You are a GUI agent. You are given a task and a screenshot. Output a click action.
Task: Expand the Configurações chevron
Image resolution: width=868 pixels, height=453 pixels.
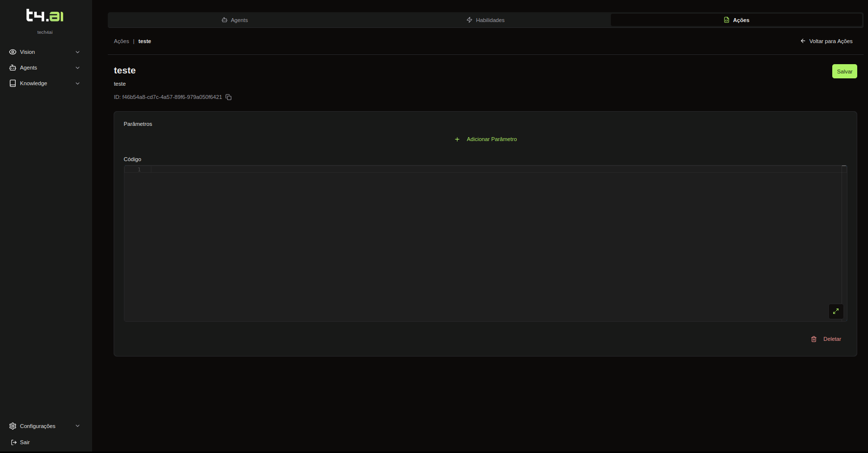pos(77,426)
